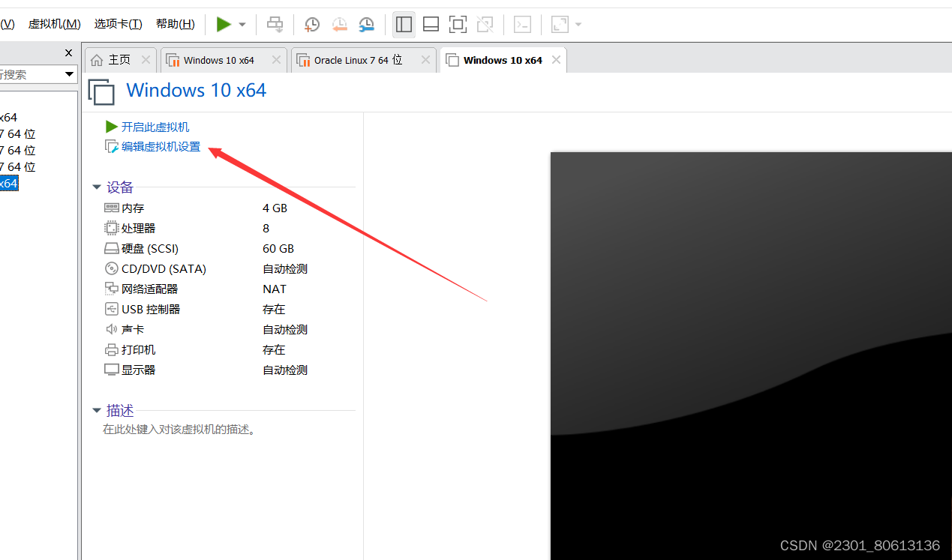Image resolution: width=952 pixels, height=560 pixels.
Task: Open the 选项卡(T) menu
Action: click(x=118, y=24)
